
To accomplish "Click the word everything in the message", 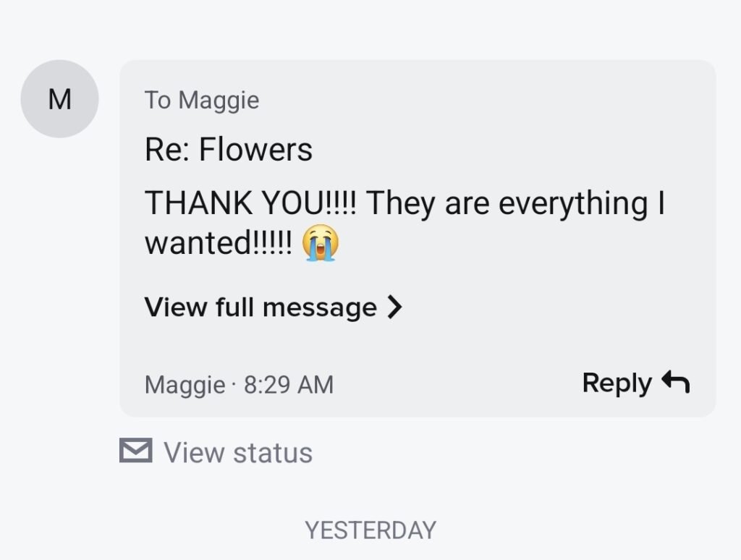I will (x=574, y=203).
